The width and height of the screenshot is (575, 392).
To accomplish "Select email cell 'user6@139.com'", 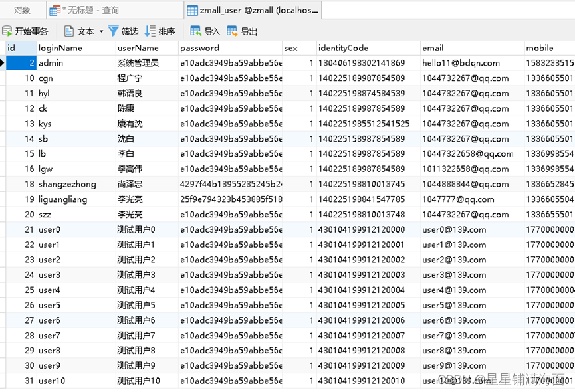I will click(473, 320).
